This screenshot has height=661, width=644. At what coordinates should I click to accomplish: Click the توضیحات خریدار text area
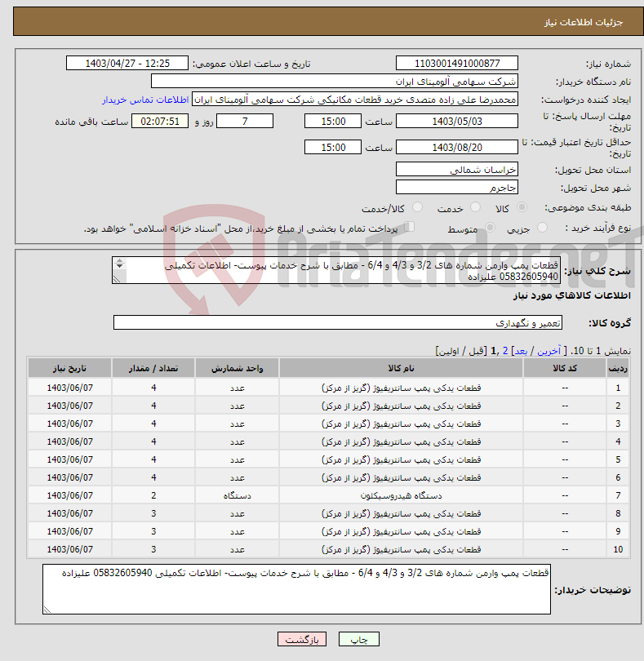click(296, 589)
